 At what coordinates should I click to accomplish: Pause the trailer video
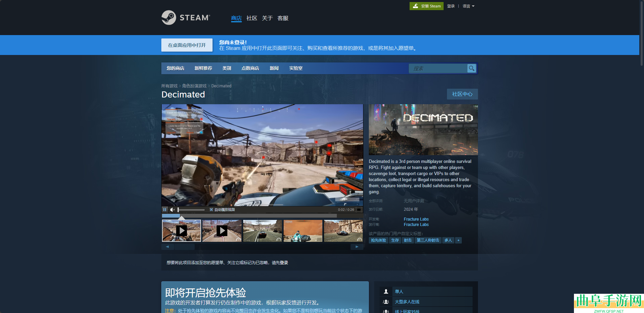pos(165,209)
